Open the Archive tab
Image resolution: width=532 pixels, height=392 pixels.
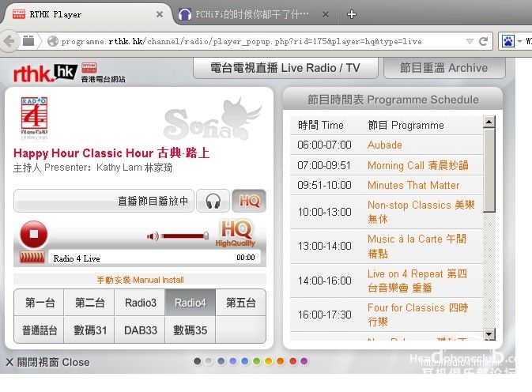click(x=444, y=68)
